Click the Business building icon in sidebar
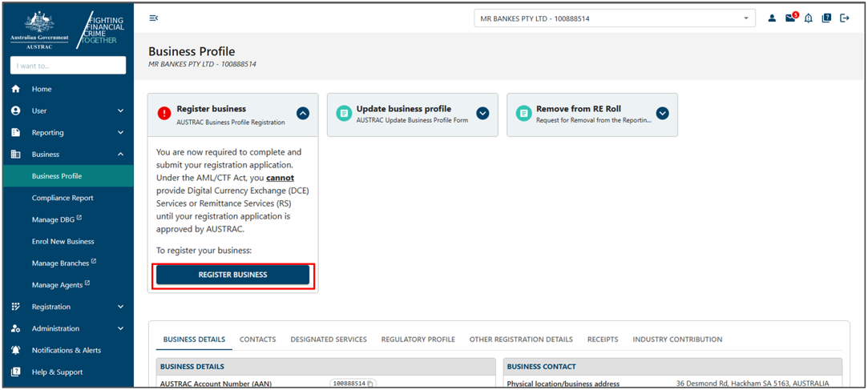 (16, 155)
